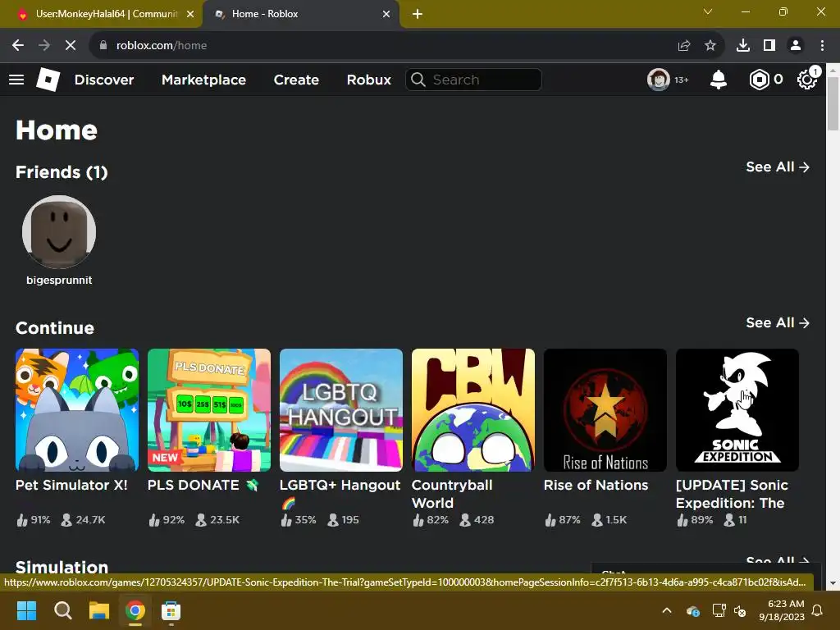The image size is (840, 630).
Task: Switch to the User:MonkeyHalal64 tab
Action: (102, 14)
